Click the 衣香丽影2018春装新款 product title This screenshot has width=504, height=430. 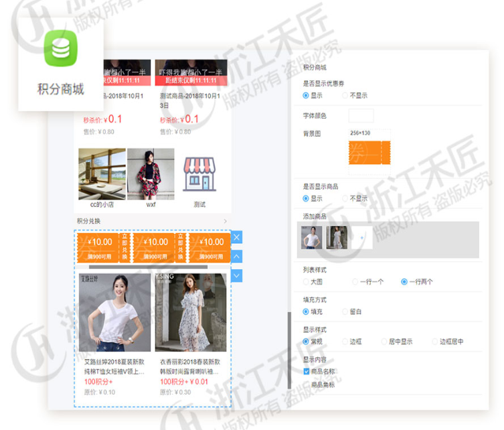(x=190, y=366)
